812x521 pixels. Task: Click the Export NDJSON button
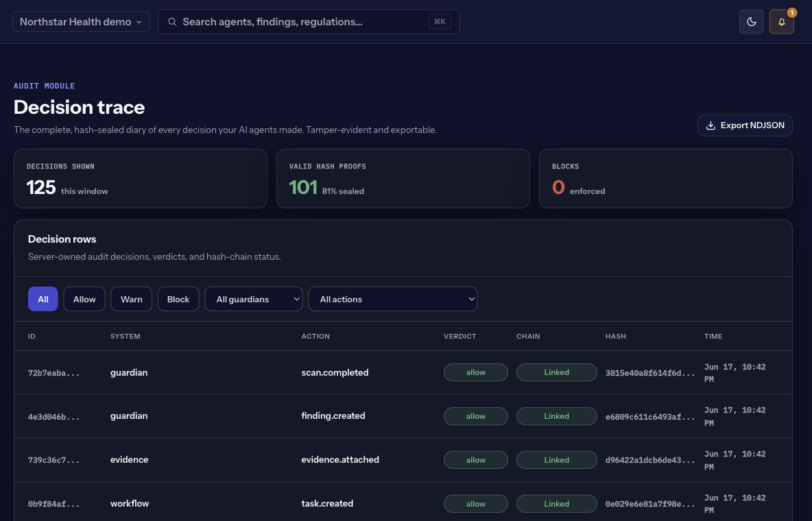point(745,125)
